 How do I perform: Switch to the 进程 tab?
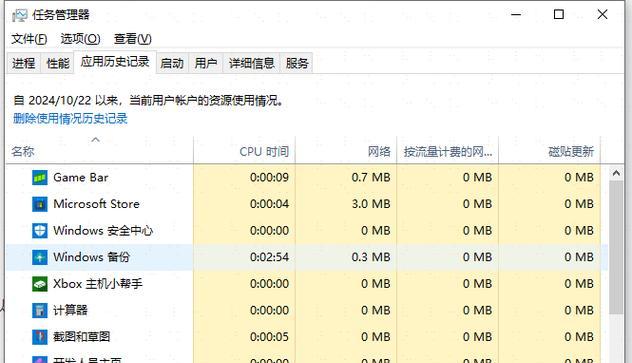point(23,63)
